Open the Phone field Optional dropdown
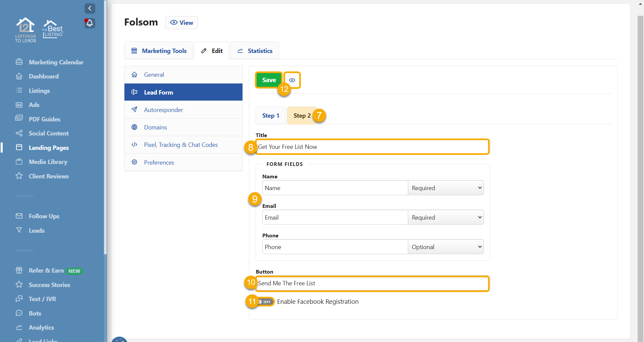The width and height of the screenshot is (644, 342). click(x=445, y=247)
